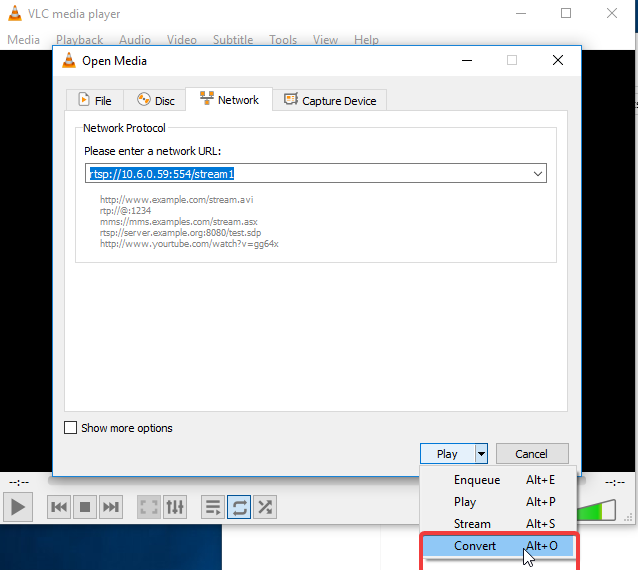Viewport: 638px width, 570px height.
Task: Click the cone icon in Open Media title
Action: 69,60
